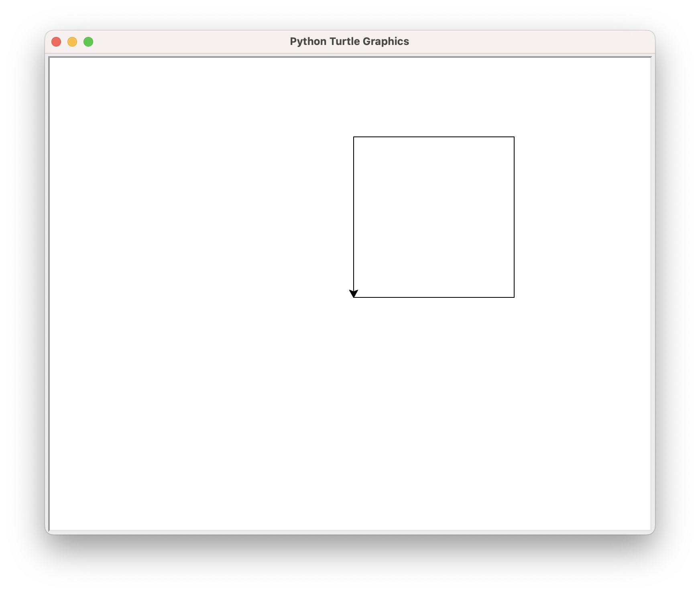Click the center of the drawn square
Screen dimensions: 700x594
point(434,217)
